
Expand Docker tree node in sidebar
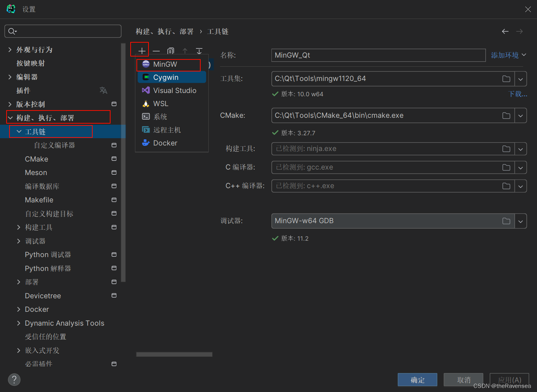click(19, 309)
